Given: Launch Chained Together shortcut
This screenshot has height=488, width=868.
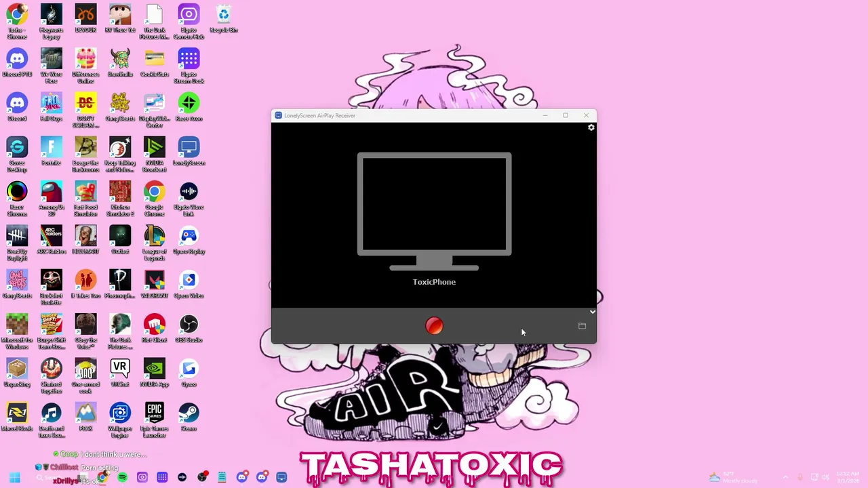Looking at the screenshot, I should [52, 375].
